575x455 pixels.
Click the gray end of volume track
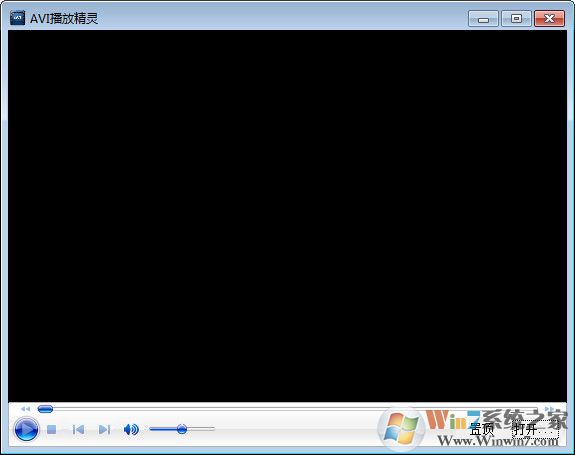[201, 428]
